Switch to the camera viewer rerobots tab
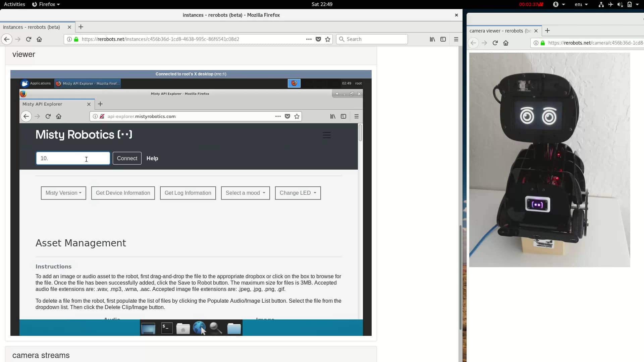This screenshot has height=362, width=644. point(500,31)
